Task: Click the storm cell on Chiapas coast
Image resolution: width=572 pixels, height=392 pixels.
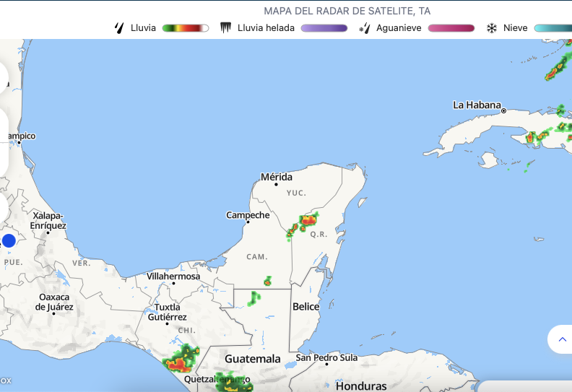Action: (181, 360)
